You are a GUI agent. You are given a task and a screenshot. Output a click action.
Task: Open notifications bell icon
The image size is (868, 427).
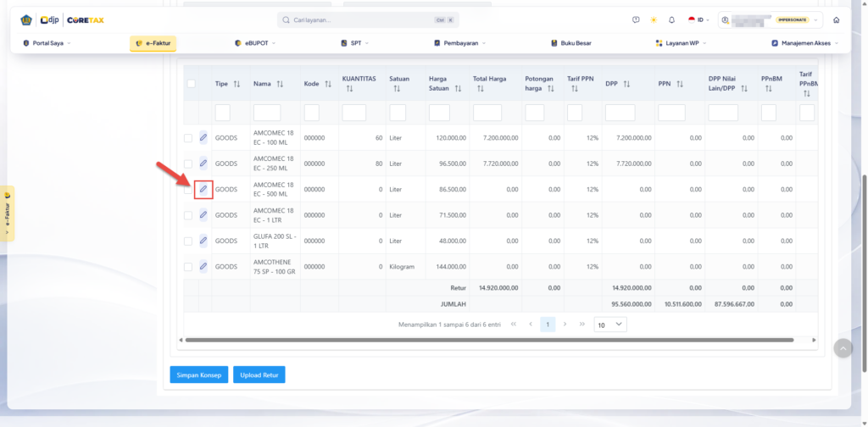pos(671,20)
